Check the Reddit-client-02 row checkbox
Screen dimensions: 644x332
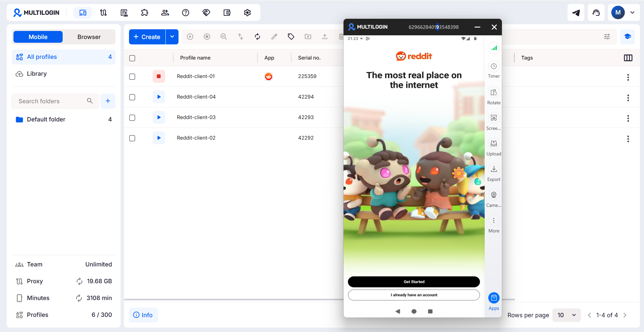[x=132, y=138]
